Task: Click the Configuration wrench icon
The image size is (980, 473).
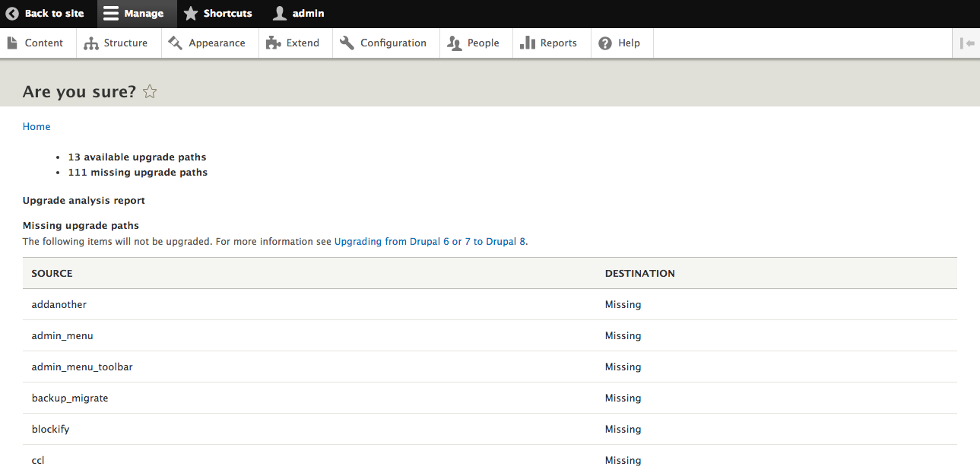Action: coord(347,43)
